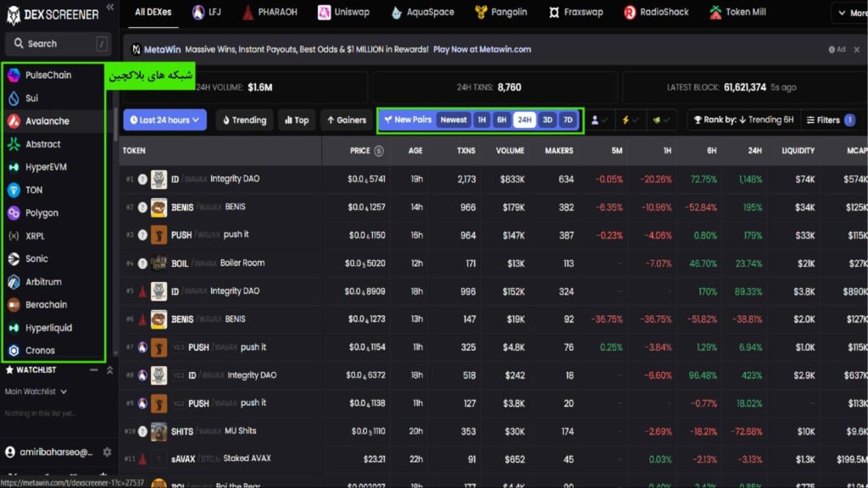Focus the Search input field
The width and height of the screenshot is (868, 488).
pyautogui.click(x=58, y=44)
